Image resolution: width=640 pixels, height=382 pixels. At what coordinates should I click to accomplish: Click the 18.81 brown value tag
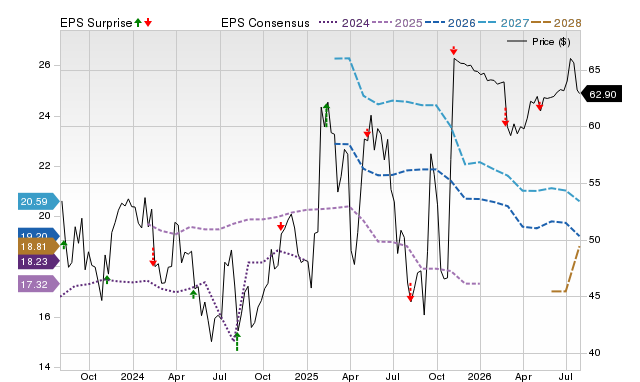tap(38, 247)
